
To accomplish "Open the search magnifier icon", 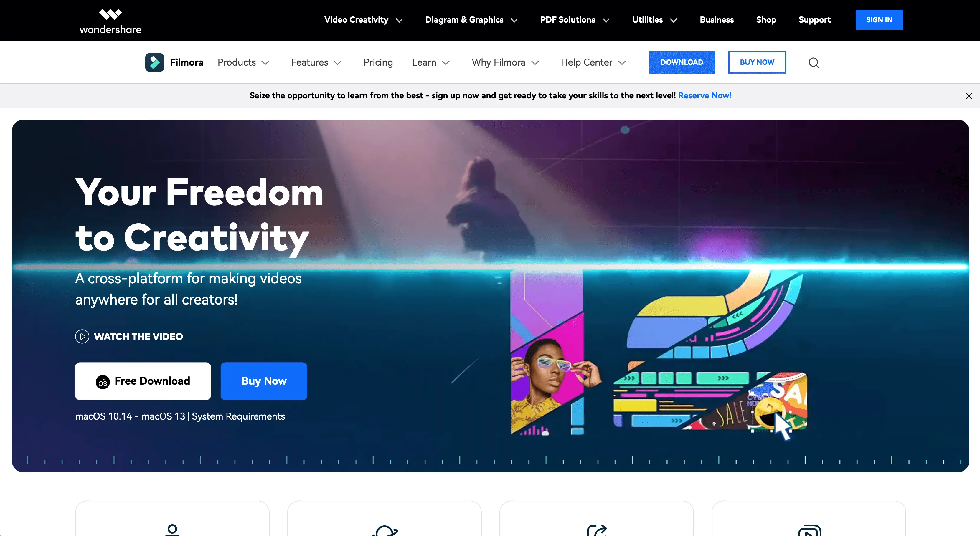I will point(814,63).
